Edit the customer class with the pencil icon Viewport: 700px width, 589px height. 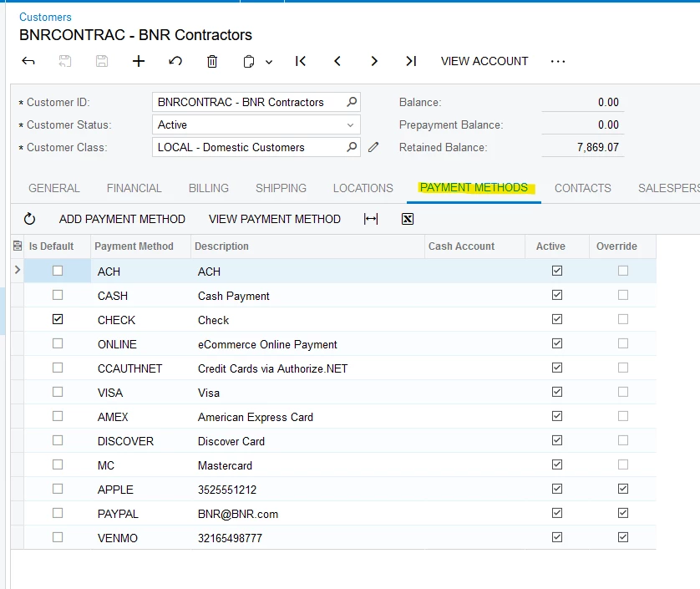[373, 147]
